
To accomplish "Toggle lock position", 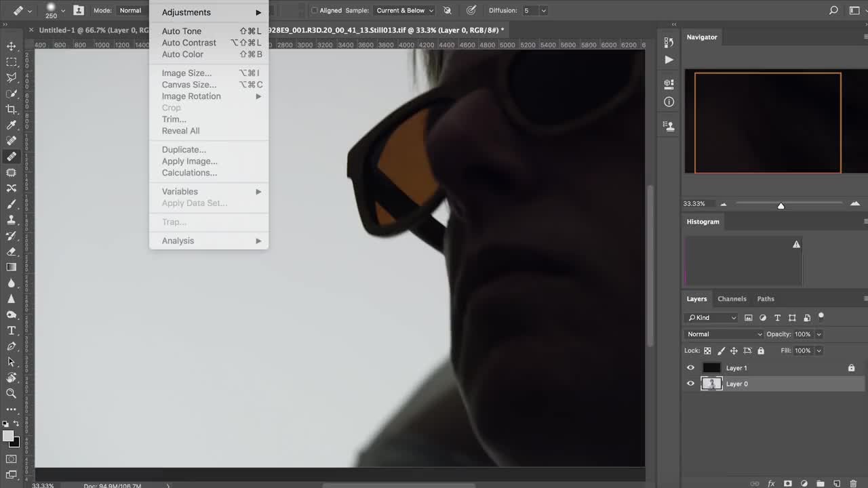I will [734, 351].
